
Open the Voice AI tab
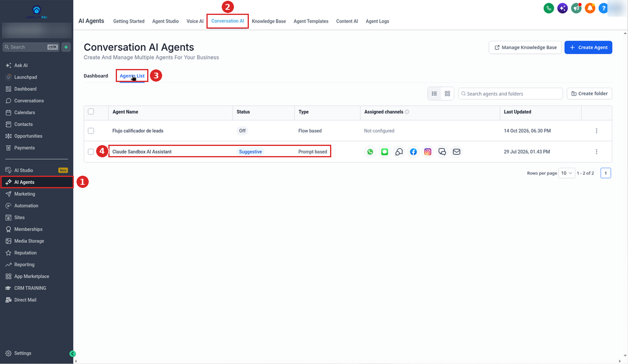tap(195, 21)
